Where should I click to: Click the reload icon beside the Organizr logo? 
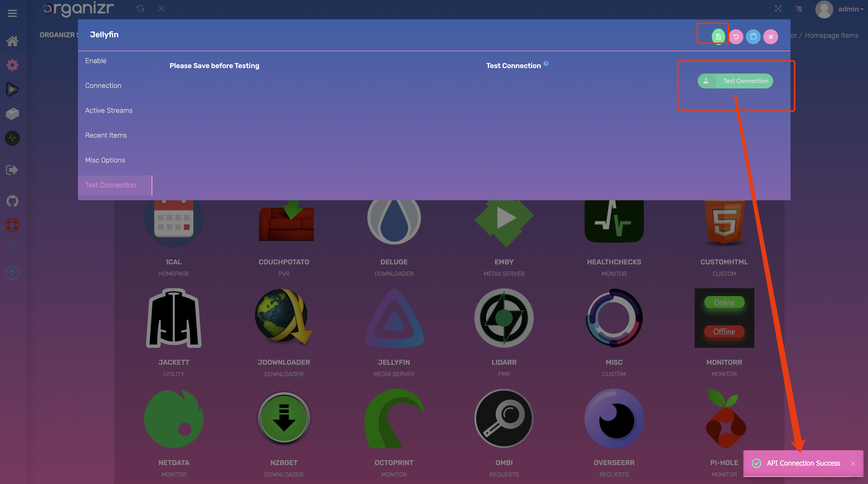[140, 8]
